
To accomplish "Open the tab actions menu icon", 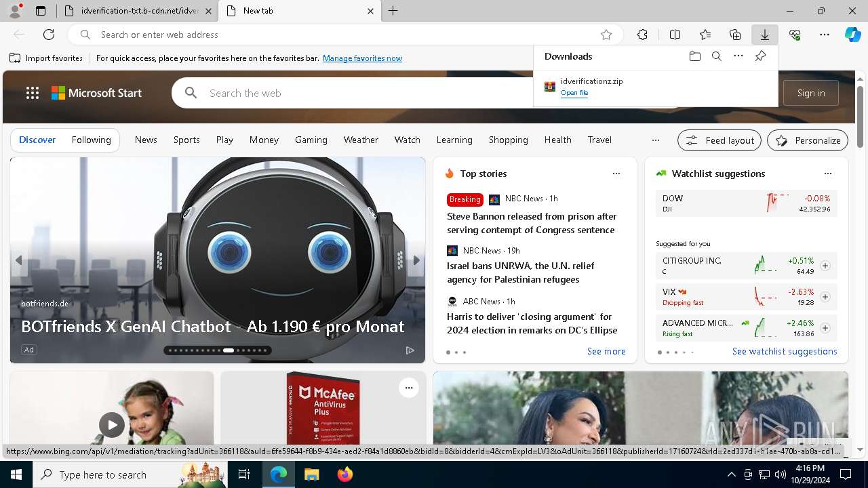I will tap(41, 11).
